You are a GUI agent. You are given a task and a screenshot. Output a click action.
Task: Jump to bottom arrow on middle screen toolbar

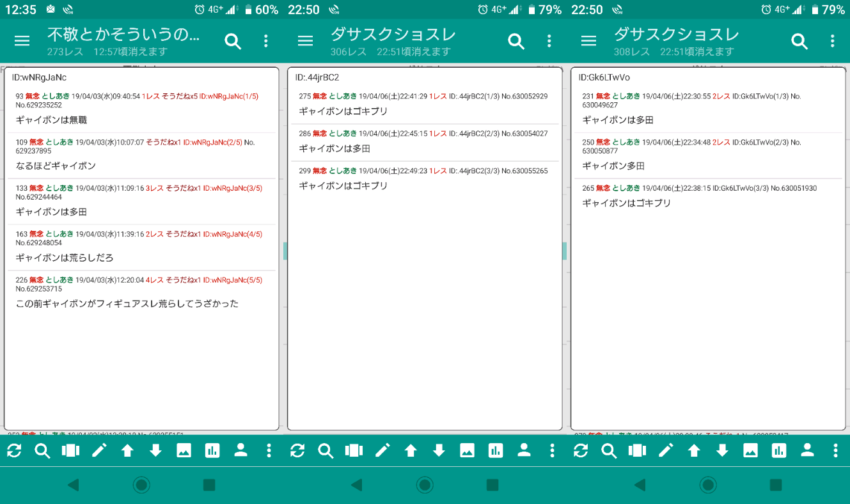pyautogui.click(x=439, y=451)
